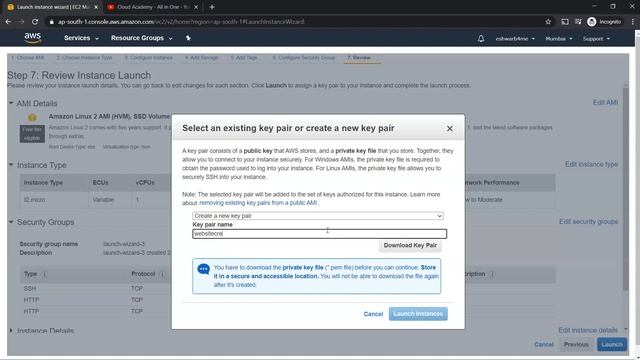This screenshot has width=640, height=360.
Task: Collapse the Instance Type section
Action: point(11,165)
